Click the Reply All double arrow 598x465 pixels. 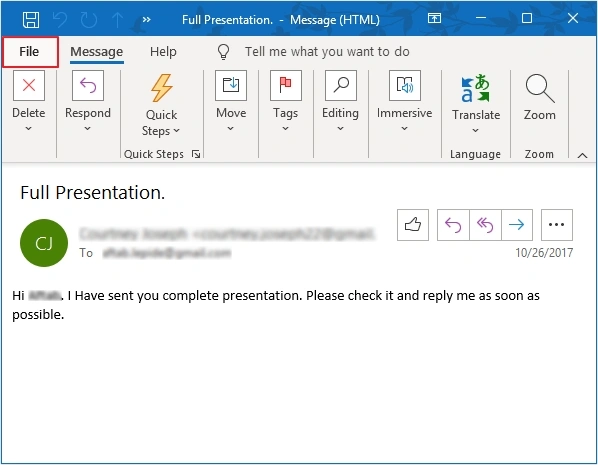(485, 225)
